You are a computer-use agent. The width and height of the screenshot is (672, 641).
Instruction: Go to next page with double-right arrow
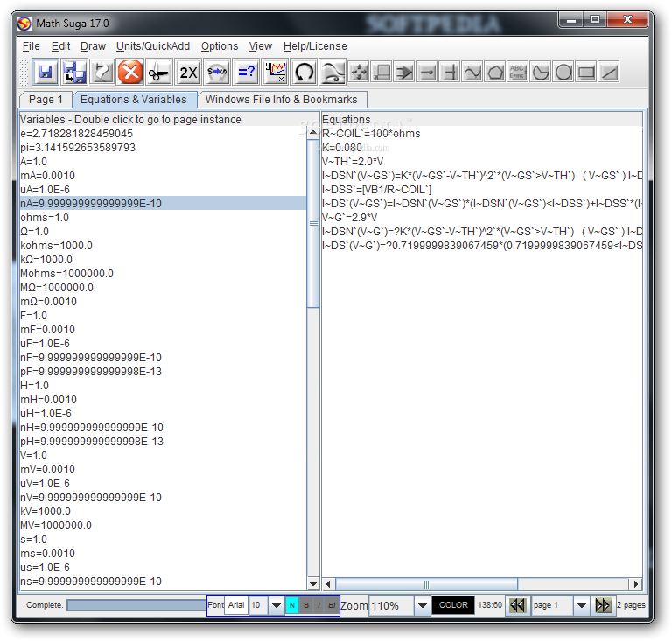point(603,605)
